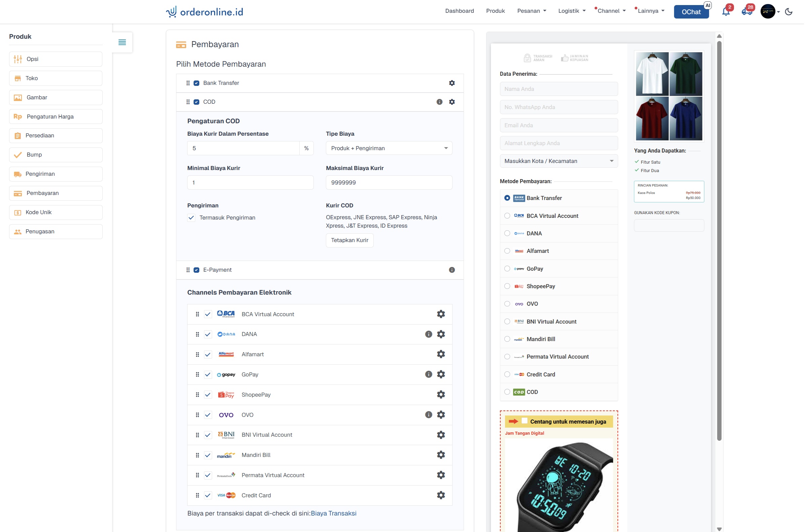Viewport: 808px width, 532px height.
Task: Open Tipe Biaya dropdown
Action: point(391,149)
